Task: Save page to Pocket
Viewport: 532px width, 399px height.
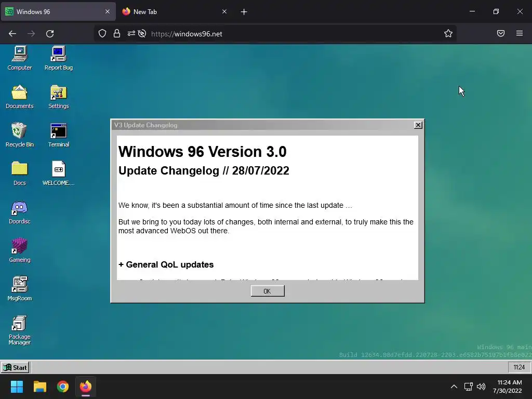Action: pyautogui.click(x=501, y=33)
